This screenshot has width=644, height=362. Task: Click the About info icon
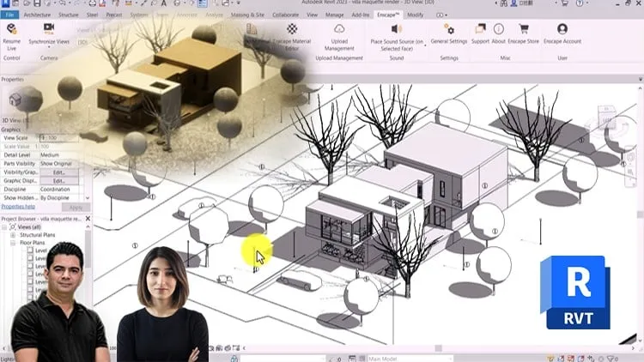click(499, 28)
